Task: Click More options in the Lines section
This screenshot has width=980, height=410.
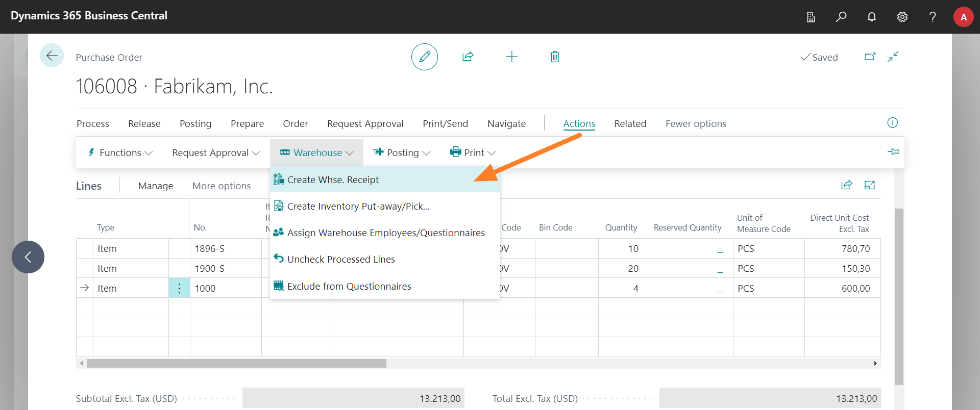Action: pos(222,186)
